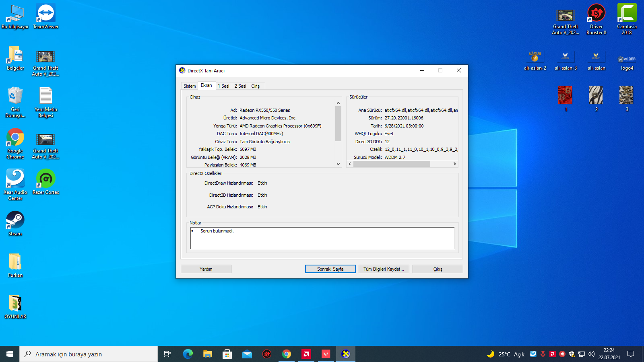Open ali-aslan-3 image file
Image resolution: width=644 pixels, height=362 pixels.
click(x=566, y=61)
